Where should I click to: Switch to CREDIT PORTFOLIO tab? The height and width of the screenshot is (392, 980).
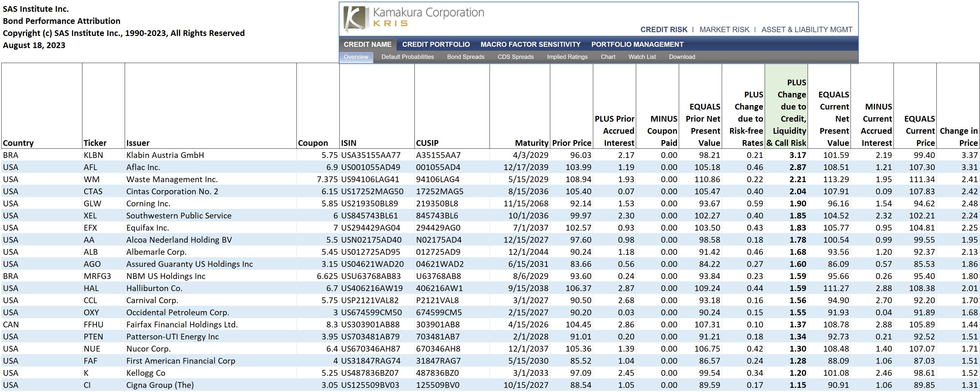pos(436,44)
